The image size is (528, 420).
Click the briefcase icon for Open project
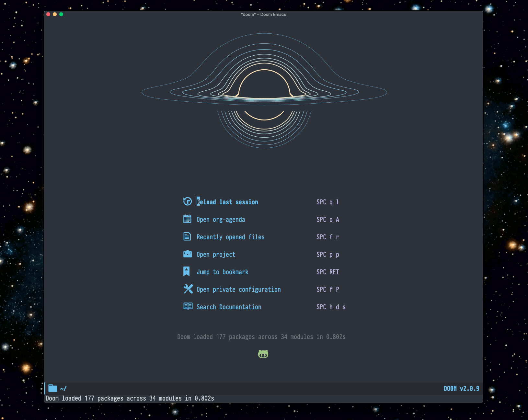coord(188,254)
